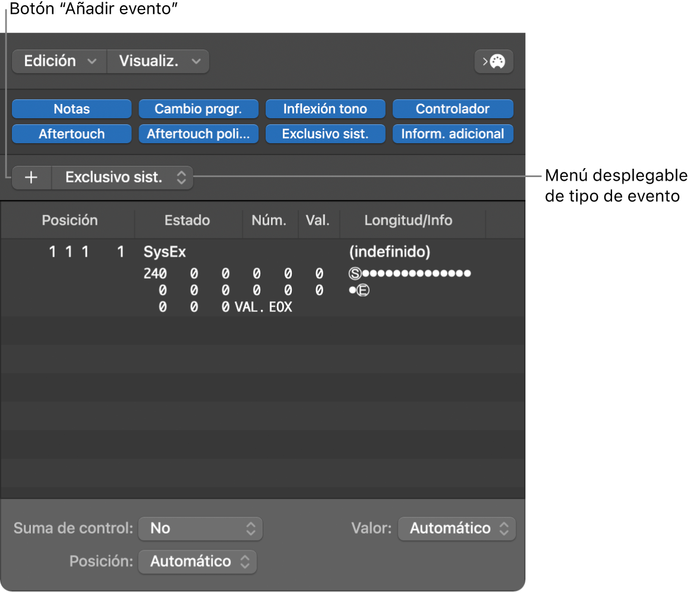Open the Edición menu
The width and height of the screenshot is (700, 593).
point(59,61)
